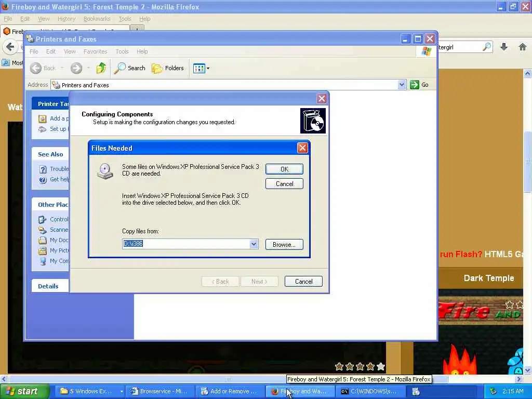
Task: Click the Back arrow in Printers and Faxes
Action: (x=36, y=68)
